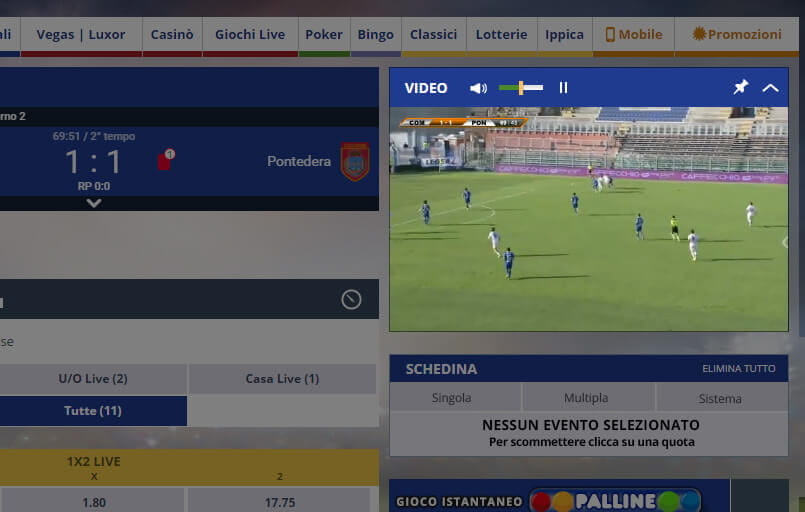Open the Lotterie section
Screen dimensions: 805x512
(x=502, y=34)
